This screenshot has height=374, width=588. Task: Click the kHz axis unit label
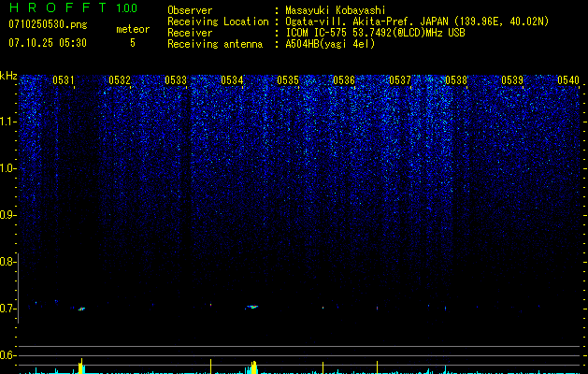[8, 76]
